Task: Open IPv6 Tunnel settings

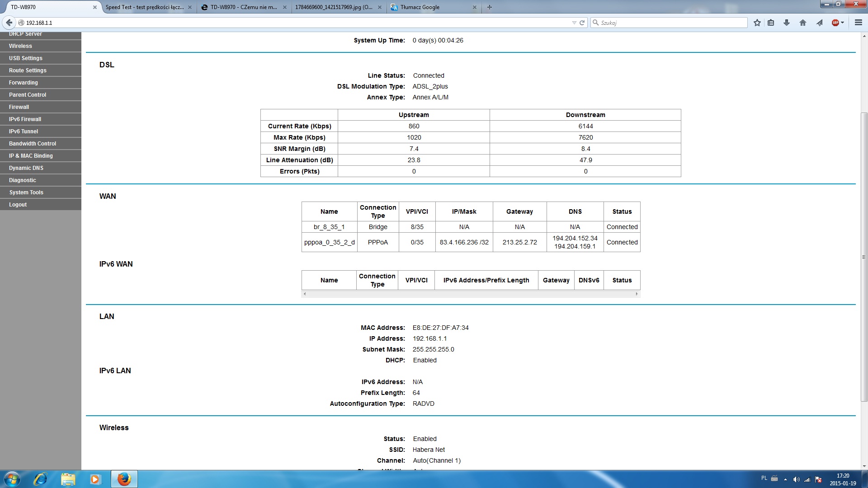Action: 41,131
